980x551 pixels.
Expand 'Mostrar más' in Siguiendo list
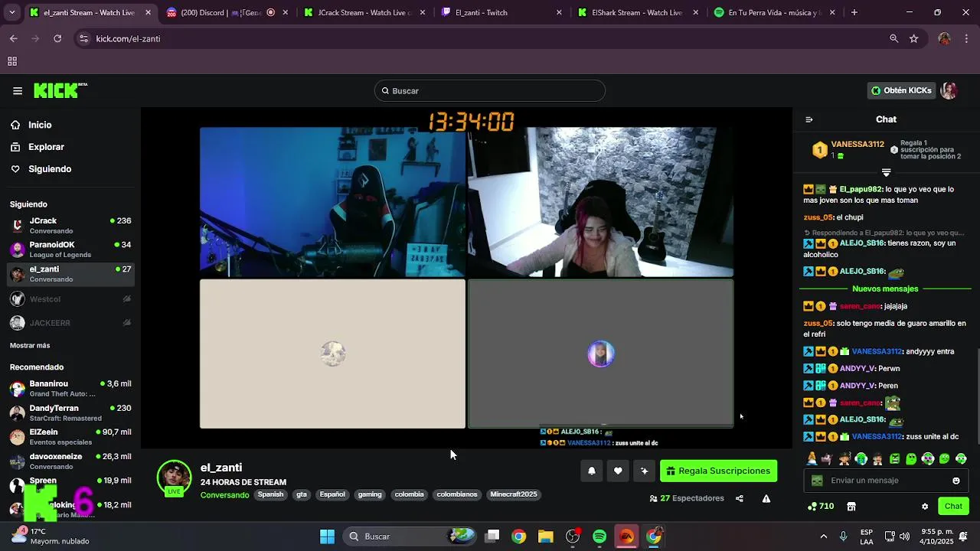[30, 346]
